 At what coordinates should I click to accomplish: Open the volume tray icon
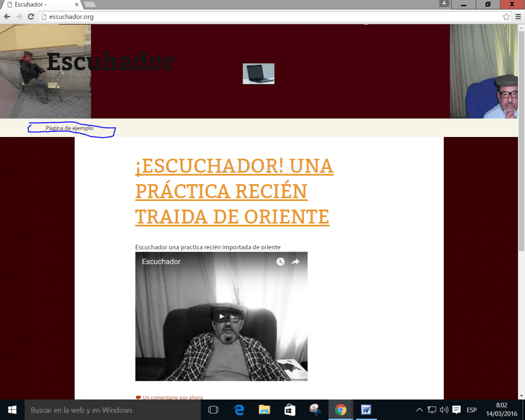click(x=444, y=410)
